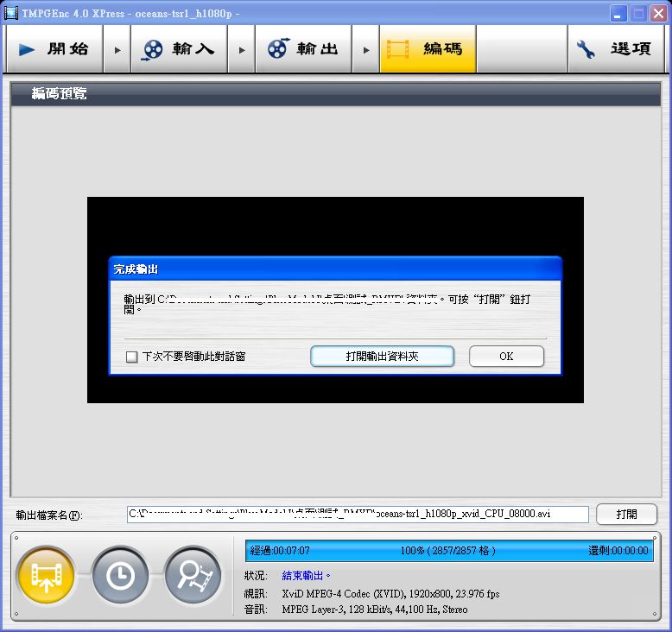Image resolution: width=672 pixels, height=632 pixels.
Task: Confirm the dialog with OK
Action: (x=506, y=356)
